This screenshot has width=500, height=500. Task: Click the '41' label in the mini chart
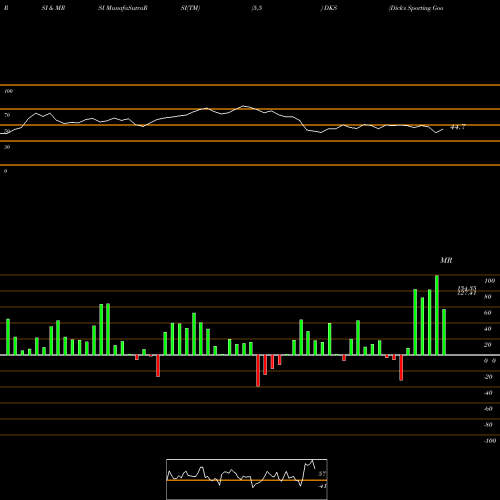pyautogui.click(x=322, y=486)
